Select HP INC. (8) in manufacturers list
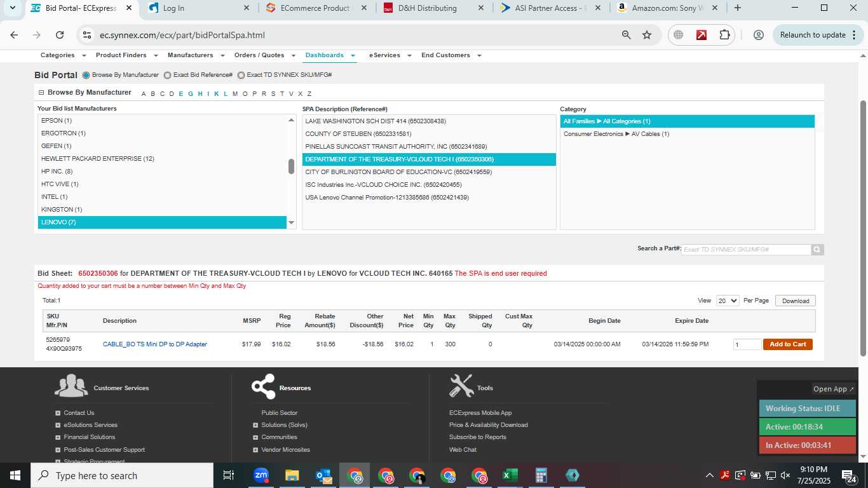The height and width of the screenshot is (488, 868). pos(162,172)
